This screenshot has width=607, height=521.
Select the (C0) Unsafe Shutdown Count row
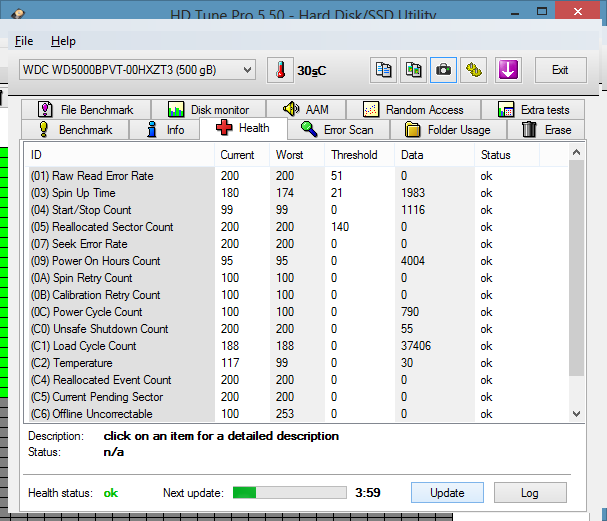pyautogui.click(x=297, y=329)
